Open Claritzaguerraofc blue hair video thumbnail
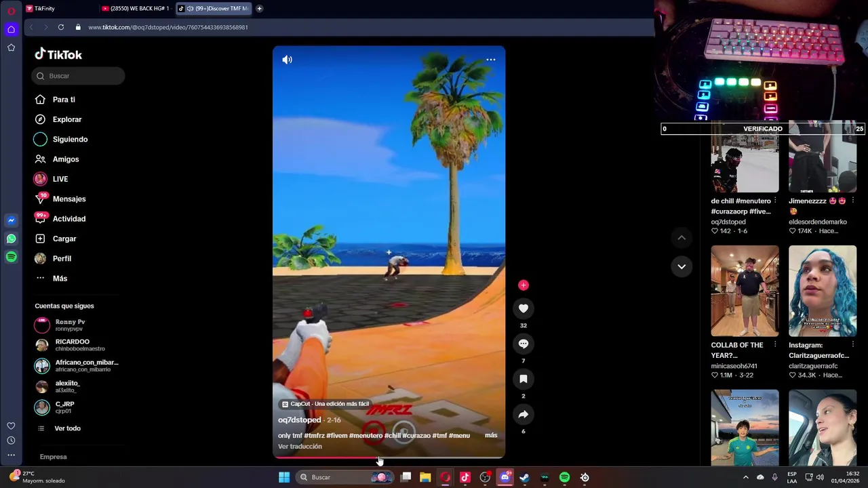Viewport: 868px width, 488px height. pyautogui.click(x=823, y=291)
